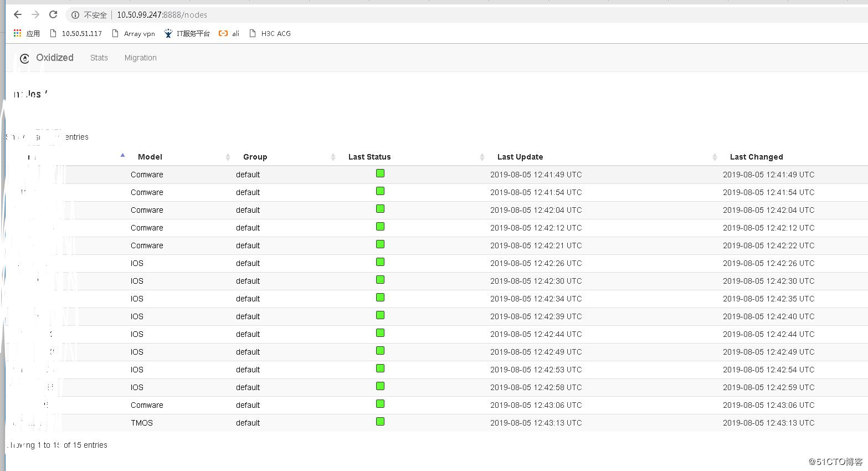Screen dimensions: 868x471
Task: Sort by Last Changed column header
Action: pyautogui.click(x=757, y=157)
